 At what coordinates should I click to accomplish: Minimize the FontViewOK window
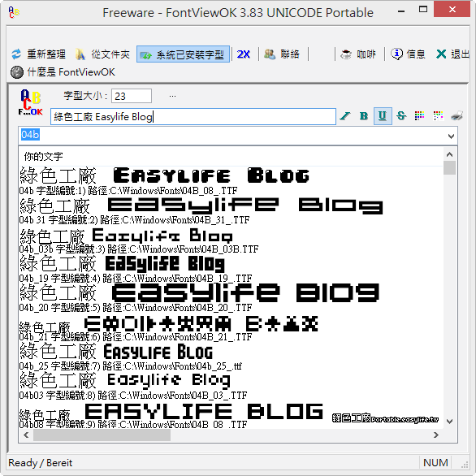pyautogui.click(x=401, y=11)
